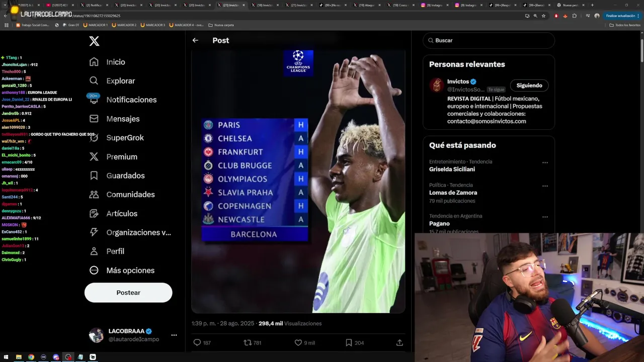Bookmark this page with the star icon
The width and height of the screenshot is (644, 362).
543,16
